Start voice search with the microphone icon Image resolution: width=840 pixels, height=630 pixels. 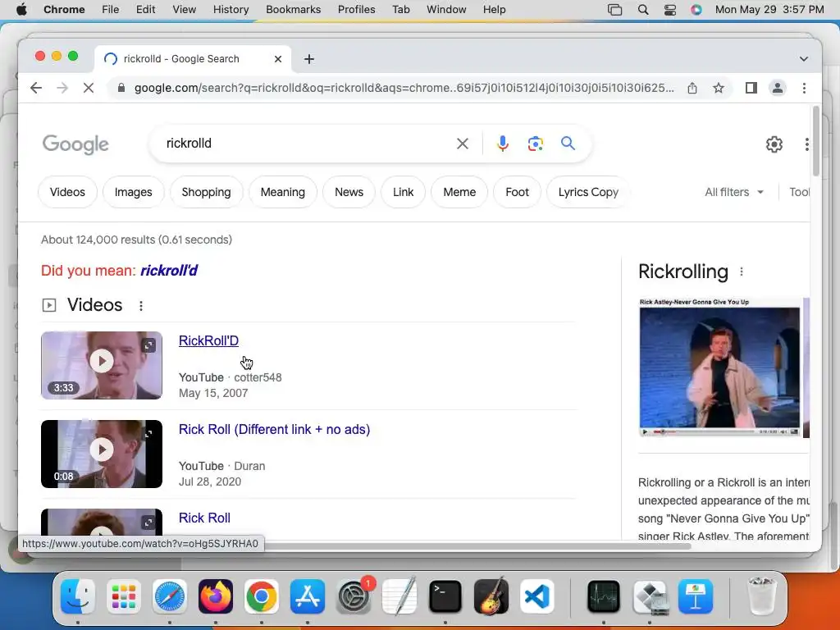pyautogui.click(x=503, y=144)
